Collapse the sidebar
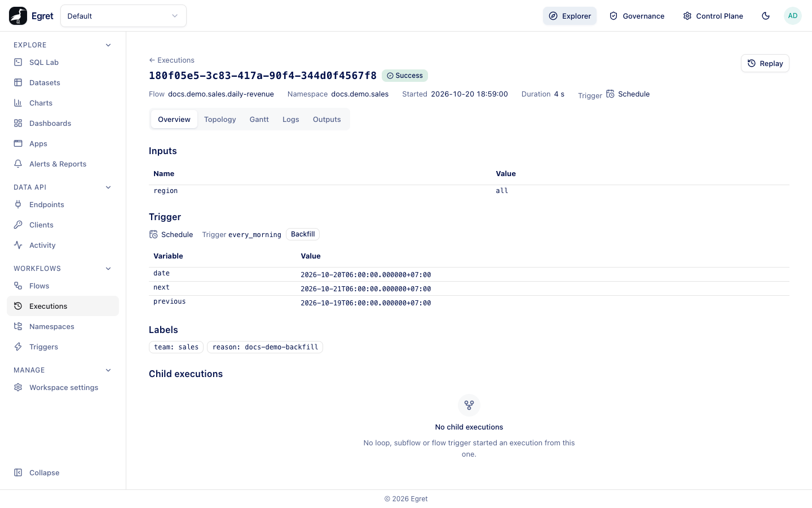The height and width of the screenshot is (508, 812). click(63, 472)
